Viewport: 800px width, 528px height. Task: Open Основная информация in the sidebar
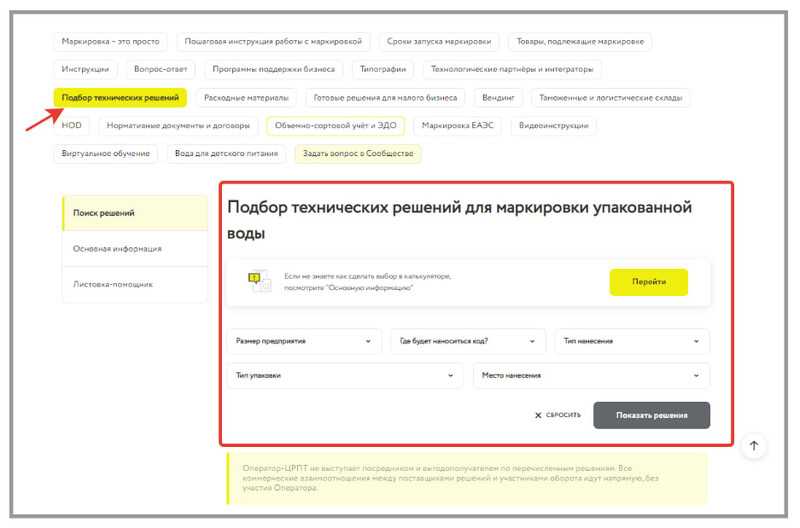(135, 248)
